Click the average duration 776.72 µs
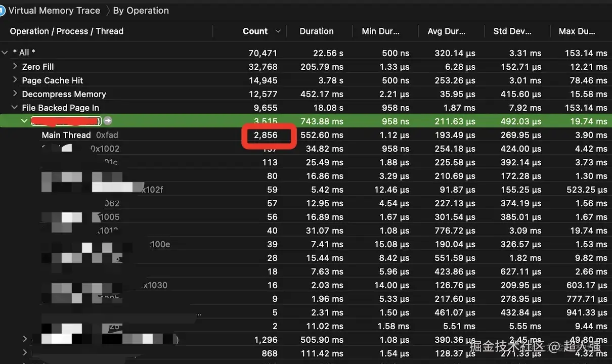The height and width of the screenshot is (364, 612). 455,231
